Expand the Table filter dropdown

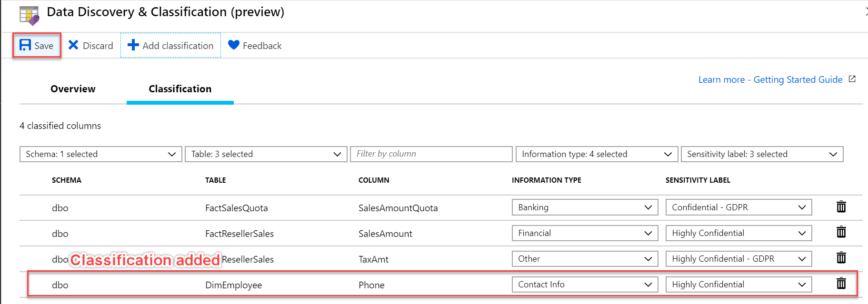tap(266, 154)
